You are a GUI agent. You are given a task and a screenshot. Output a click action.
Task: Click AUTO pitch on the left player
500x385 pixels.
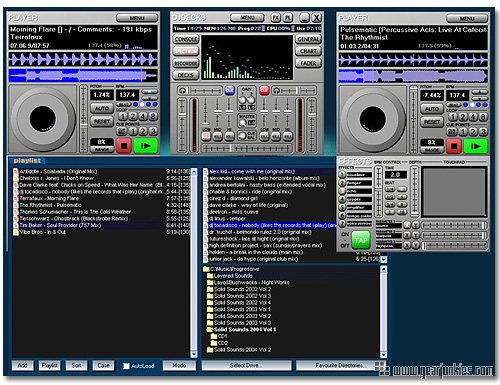[x=102, y=108]
